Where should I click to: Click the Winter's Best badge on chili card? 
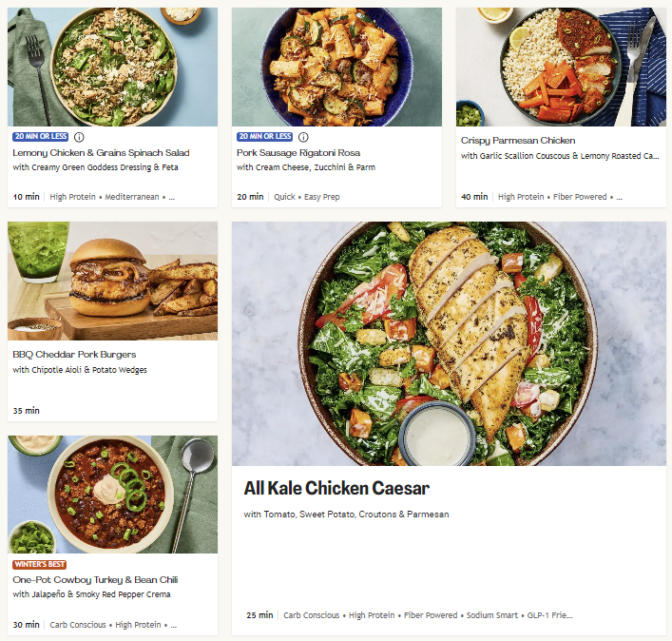click(x=39, y=564)
